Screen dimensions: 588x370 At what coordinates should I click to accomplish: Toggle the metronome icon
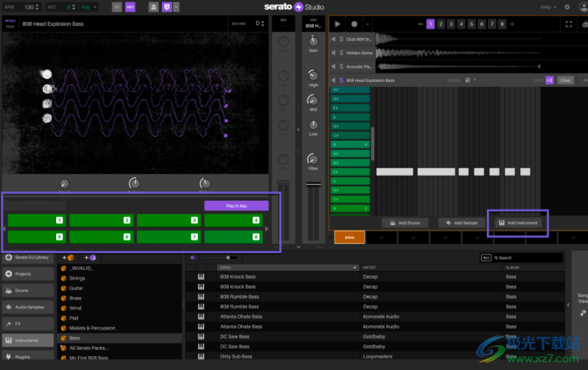[154, 7]
